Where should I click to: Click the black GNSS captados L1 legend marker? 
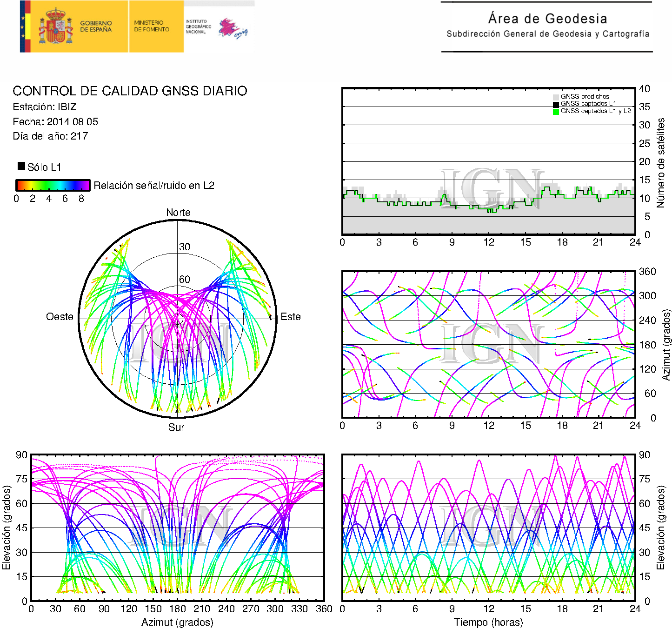click(556, 104)
